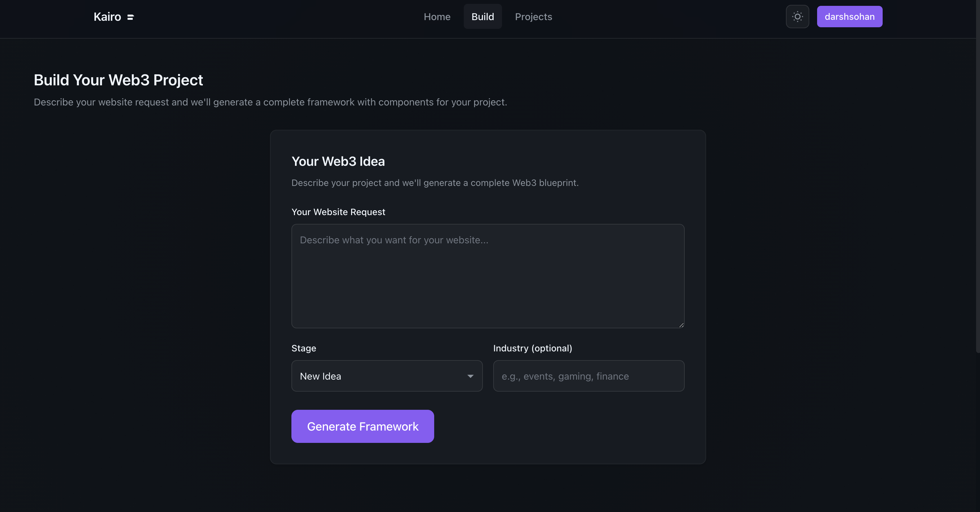
Task: Click the Build Your Web3 Project heading
Action: [118, 80]
